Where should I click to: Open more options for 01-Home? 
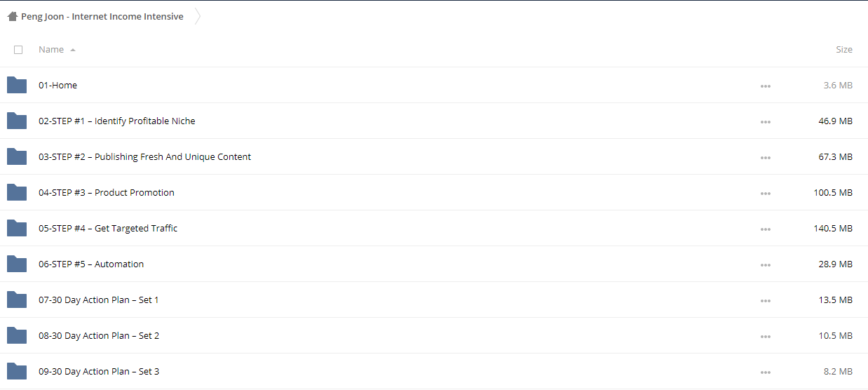pos(766,86)
